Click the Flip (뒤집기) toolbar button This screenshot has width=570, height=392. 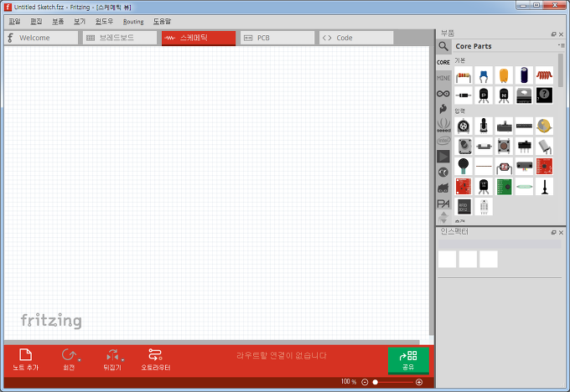112,359
